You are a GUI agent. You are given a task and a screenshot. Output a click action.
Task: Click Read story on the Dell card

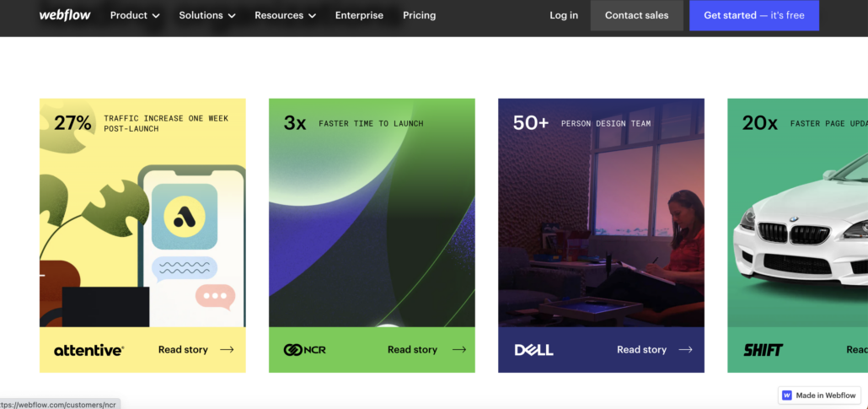641,350
